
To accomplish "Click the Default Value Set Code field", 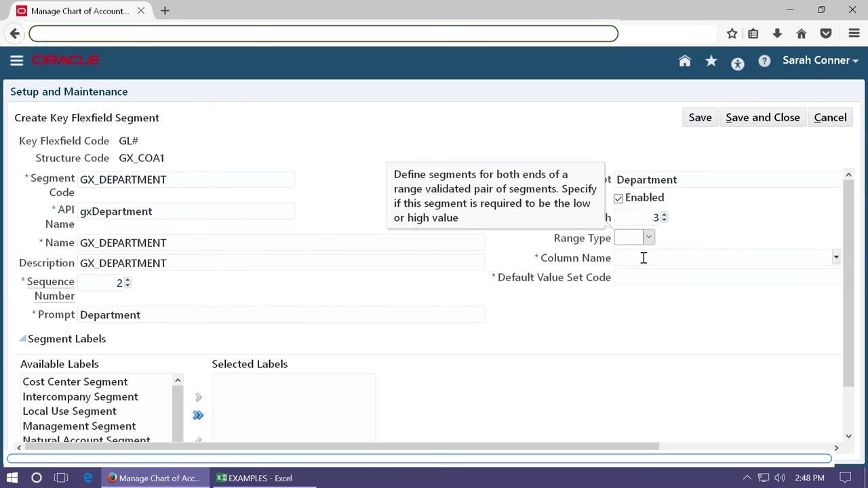I will [x=729, y=277].
